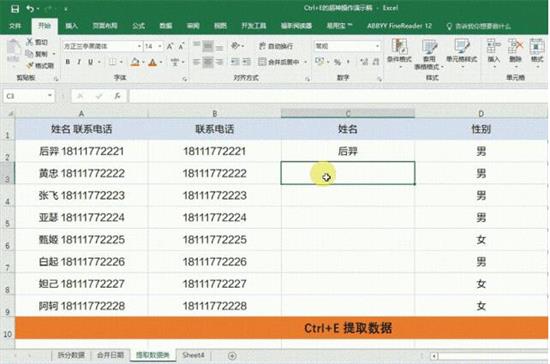Image resolution: width=550 pixels, height=364 pixels.
Task: Click the percent style icon
Action: [337, 62]
